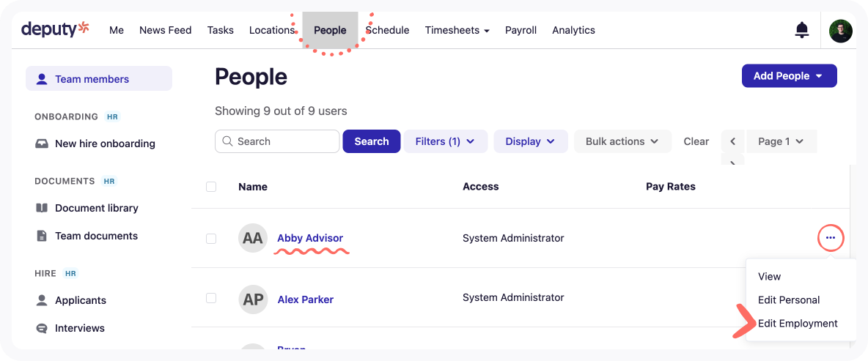Check the box beside Abby Advisor

click(211, 238)
